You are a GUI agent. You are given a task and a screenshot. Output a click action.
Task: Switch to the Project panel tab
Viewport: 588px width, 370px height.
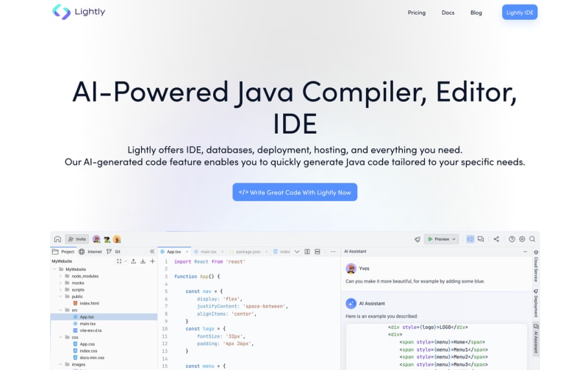click(63, 252)
